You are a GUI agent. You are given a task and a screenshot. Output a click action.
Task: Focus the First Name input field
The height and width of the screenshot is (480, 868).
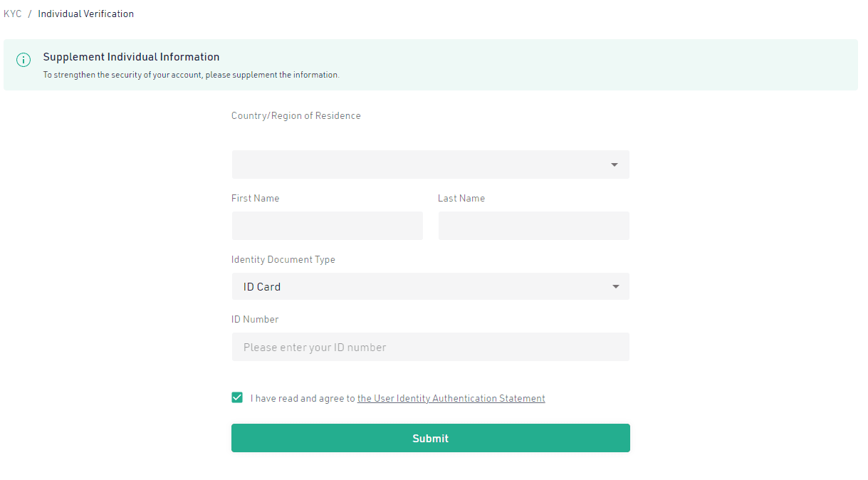point(327,226)
